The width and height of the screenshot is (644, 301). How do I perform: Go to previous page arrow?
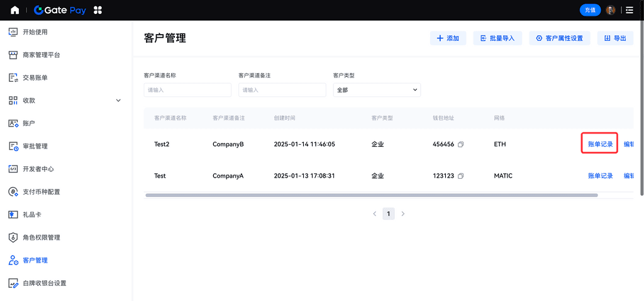coord(375,214)
